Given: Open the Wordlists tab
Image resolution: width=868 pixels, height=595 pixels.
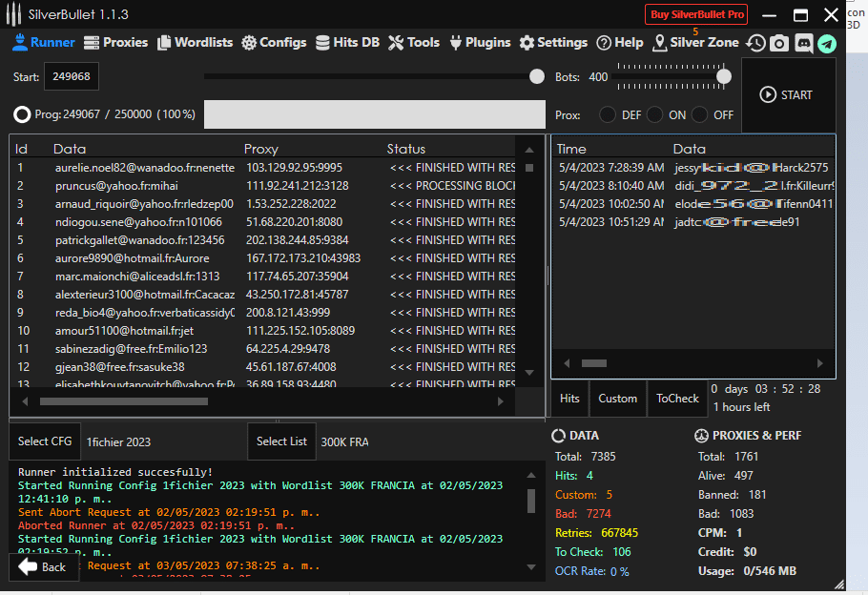Looking at the screenshot, I should click(x=195, y=43).
